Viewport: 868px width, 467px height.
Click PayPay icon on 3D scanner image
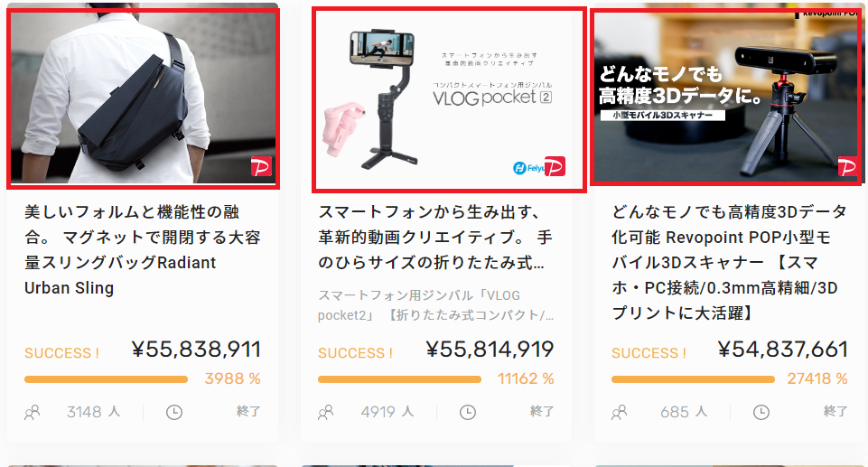[x=847, y=166]
